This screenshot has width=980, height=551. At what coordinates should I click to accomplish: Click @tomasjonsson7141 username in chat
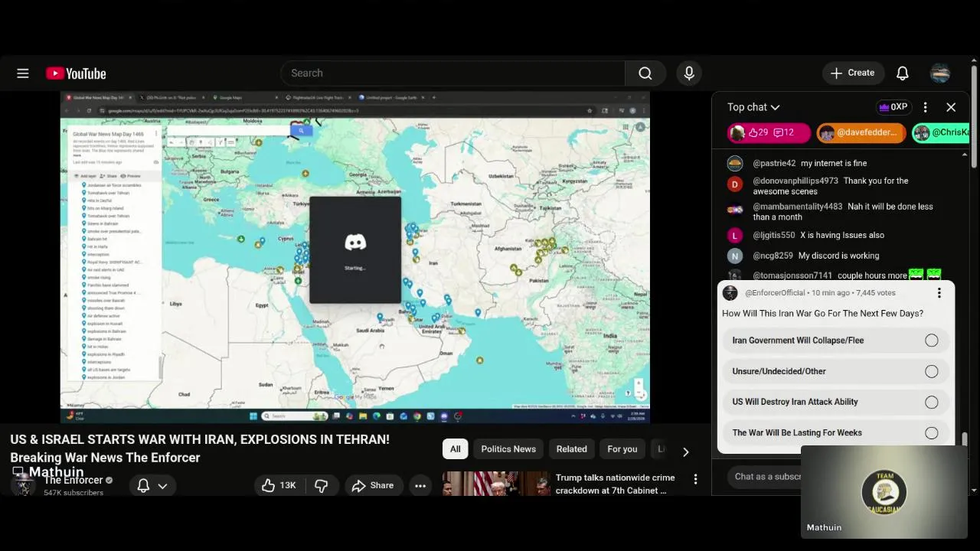[792, 275]
